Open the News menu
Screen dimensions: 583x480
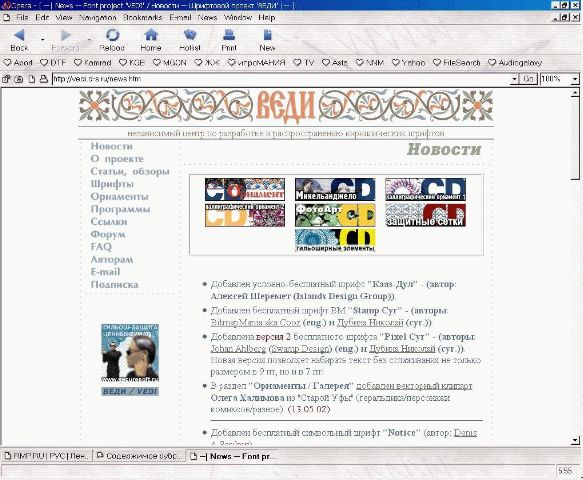207,17
